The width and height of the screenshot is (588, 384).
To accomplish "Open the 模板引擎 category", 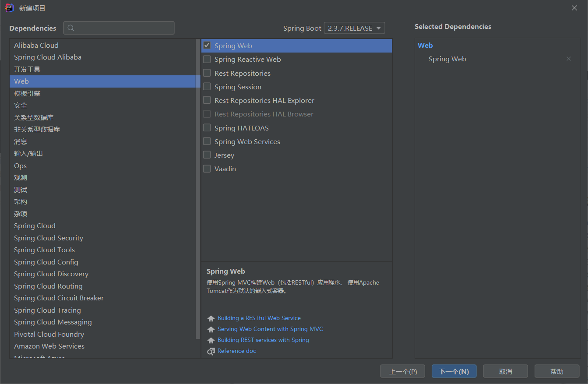I will [x=102, y=93].
